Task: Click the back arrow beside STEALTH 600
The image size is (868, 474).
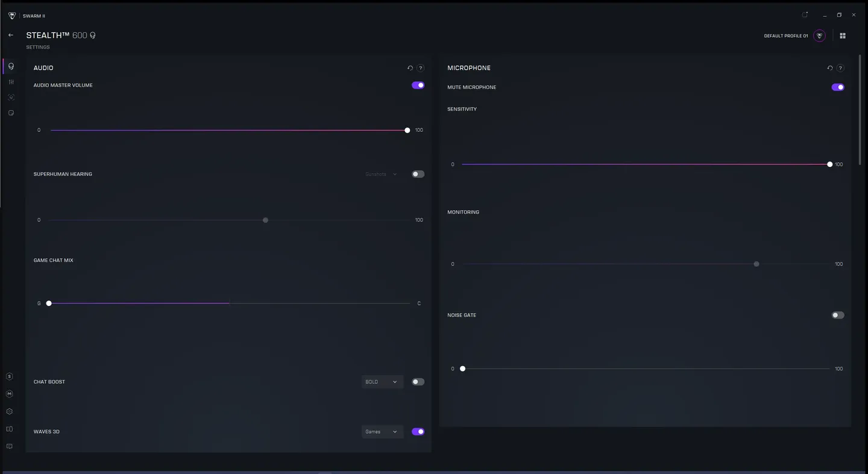Action: (x=11, y=35)
